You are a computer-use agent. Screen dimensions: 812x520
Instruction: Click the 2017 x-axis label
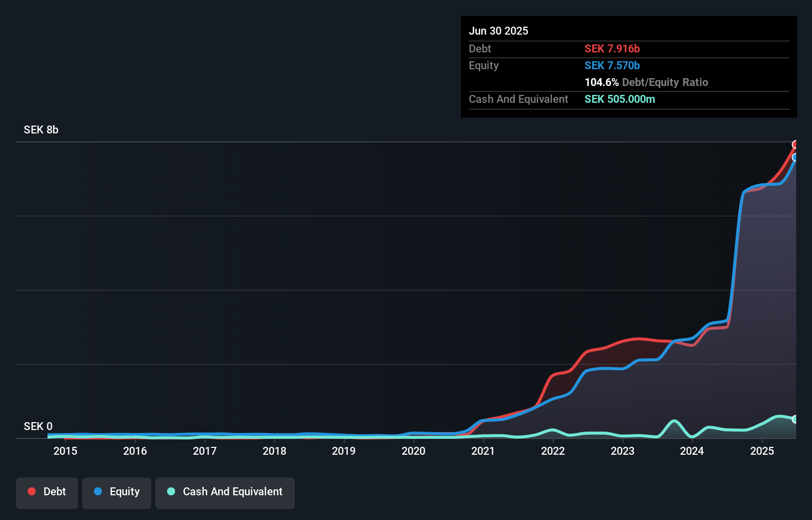click(x=205, y=451)
